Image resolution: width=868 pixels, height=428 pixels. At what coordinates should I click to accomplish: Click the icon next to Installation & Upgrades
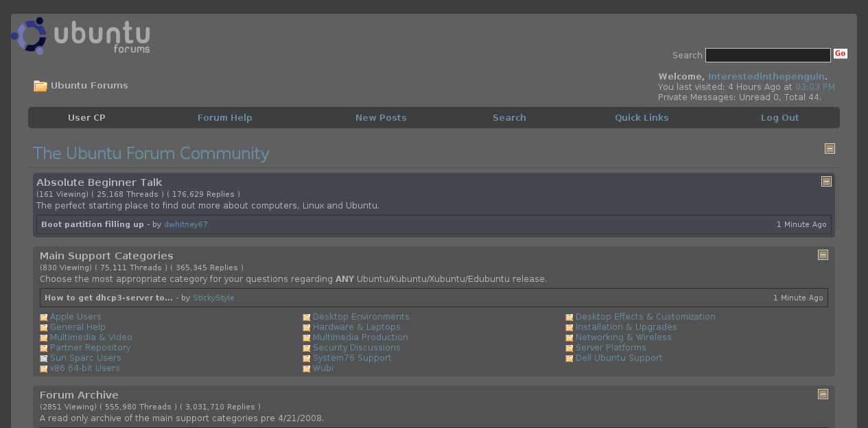coord(570,328)
